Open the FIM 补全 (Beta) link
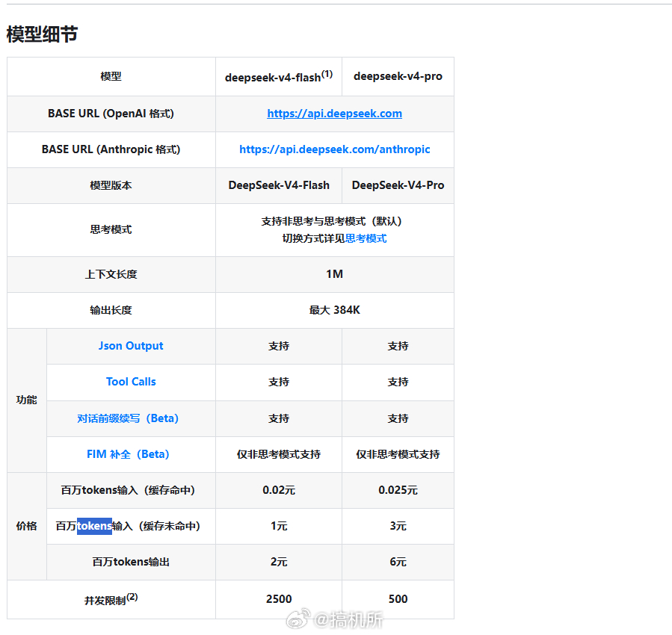The height and width of the screenshot is (635, 672). pyautogui.click(x=128, y=454)
